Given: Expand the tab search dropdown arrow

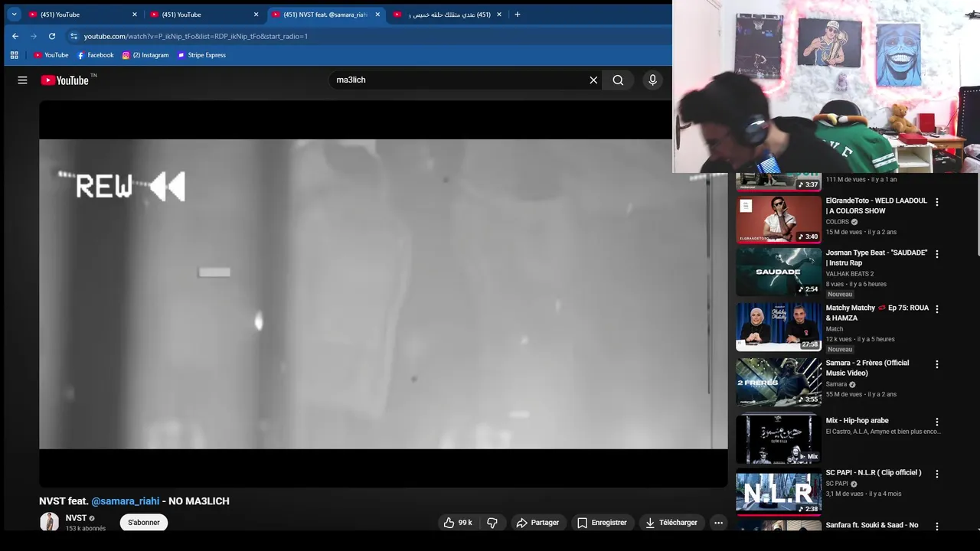Looking at the screenshot, I should pyautogui.click(x=14, y=15).
